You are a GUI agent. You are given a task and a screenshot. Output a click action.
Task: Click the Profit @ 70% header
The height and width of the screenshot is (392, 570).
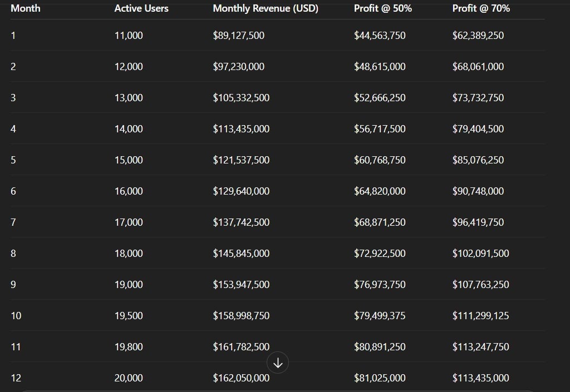pyautogui.click(x=481, y=8)
